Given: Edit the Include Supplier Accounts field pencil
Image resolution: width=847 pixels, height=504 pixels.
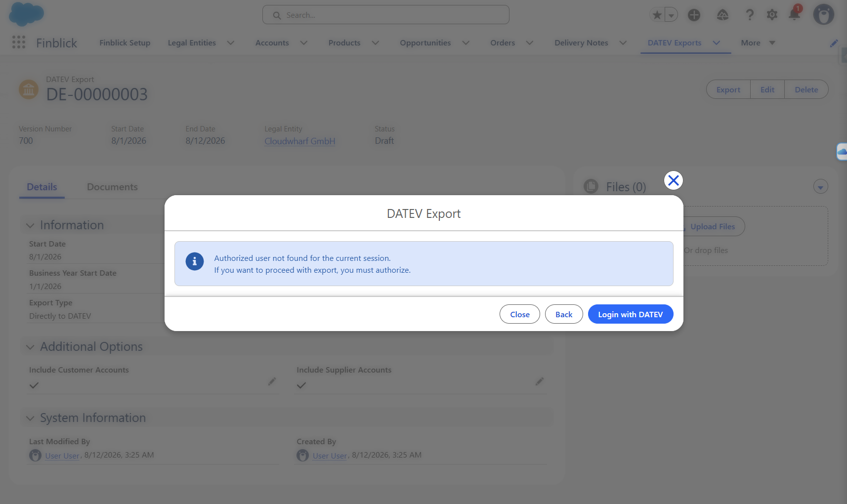Looking at the screenshot, I should tap(540, 381).
